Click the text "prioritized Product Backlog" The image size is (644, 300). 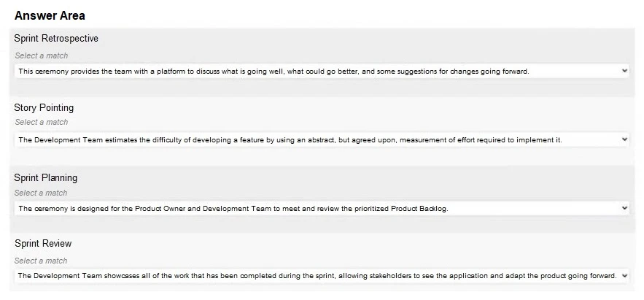[404, 208]
